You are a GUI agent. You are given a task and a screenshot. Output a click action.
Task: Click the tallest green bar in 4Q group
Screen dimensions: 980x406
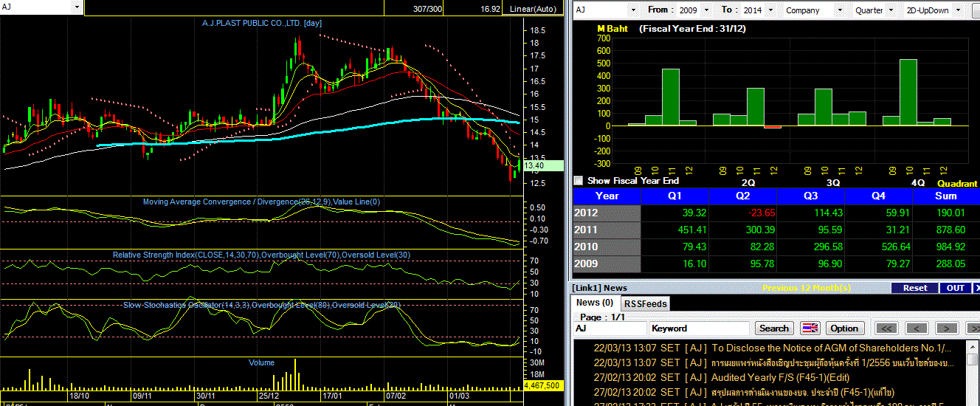[x=908, y=92]
